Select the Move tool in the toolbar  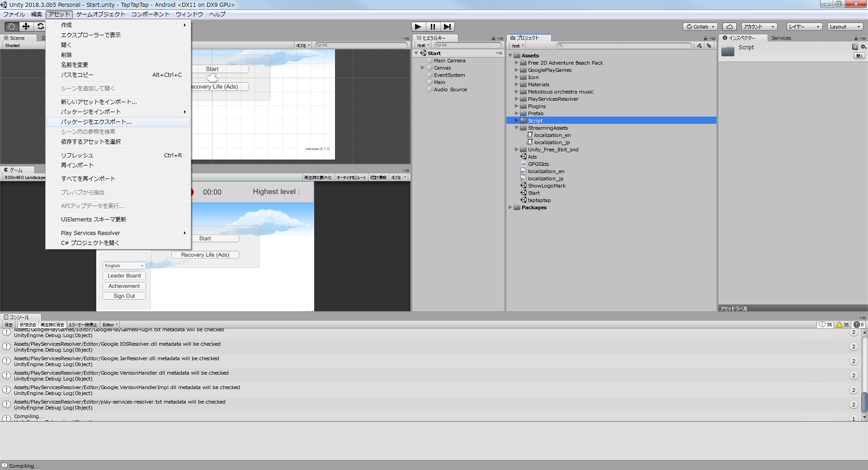(x=25, y=26)
